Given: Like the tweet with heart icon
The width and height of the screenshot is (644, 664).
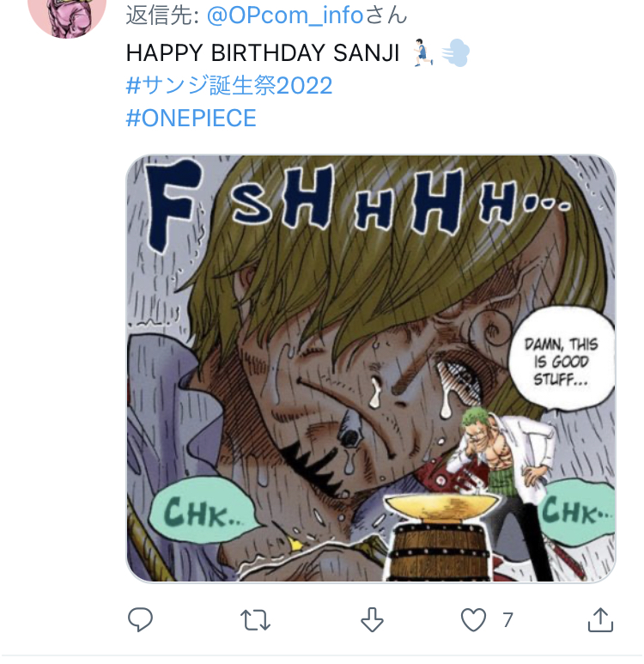Looking at the screenshot, I should [473, 619].
